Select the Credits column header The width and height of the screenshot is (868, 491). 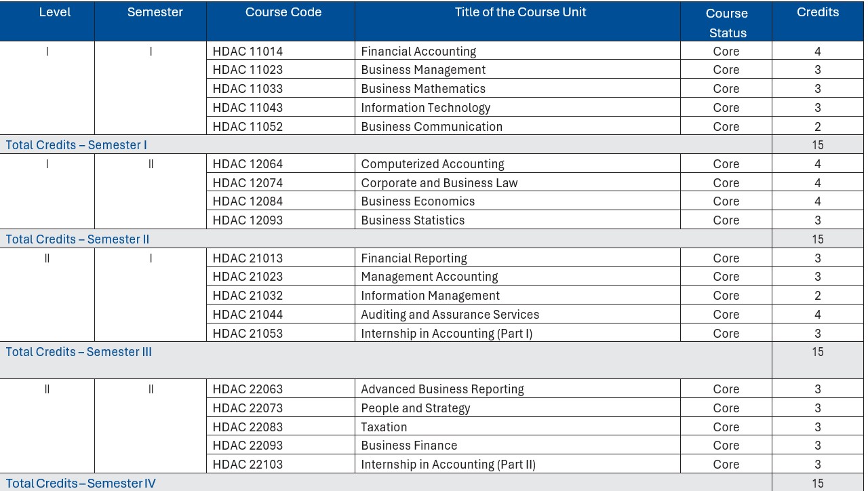[x=817, y=12]
